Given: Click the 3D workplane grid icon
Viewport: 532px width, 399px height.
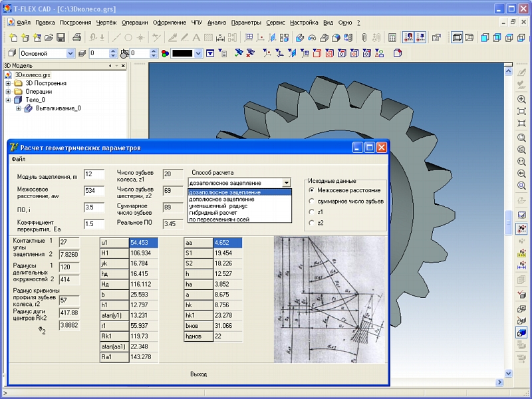Looking at the screenshot, I should (249, 37).
